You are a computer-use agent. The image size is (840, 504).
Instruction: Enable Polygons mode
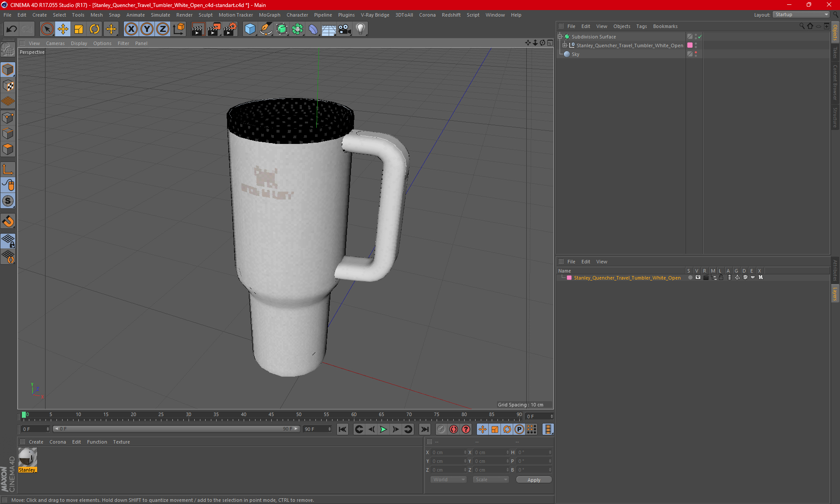click(8, 149)
